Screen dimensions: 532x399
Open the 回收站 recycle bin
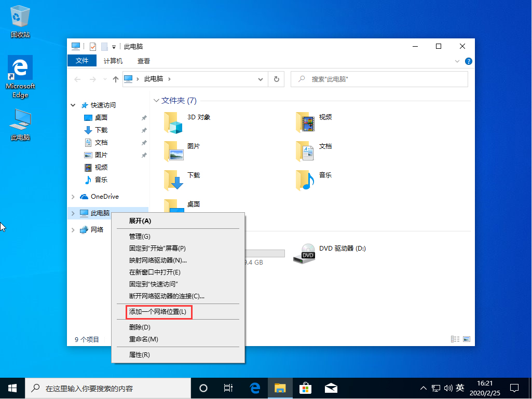(20, 16)
